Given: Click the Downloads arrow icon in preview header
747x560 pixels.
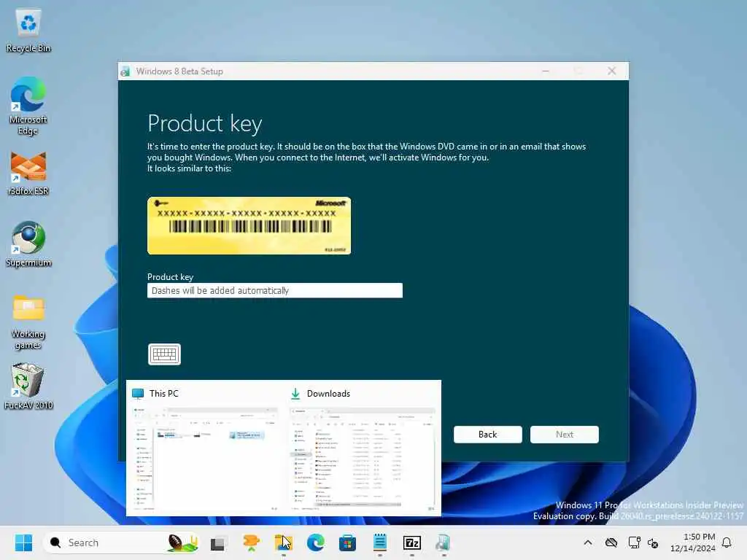Looking at the screenshot, I should [295, 394].
